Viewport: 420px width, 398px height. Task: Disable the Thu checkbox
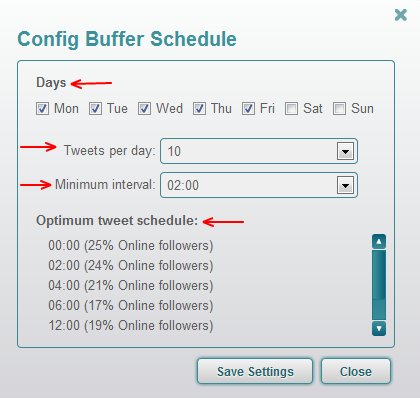click(199, 109)
